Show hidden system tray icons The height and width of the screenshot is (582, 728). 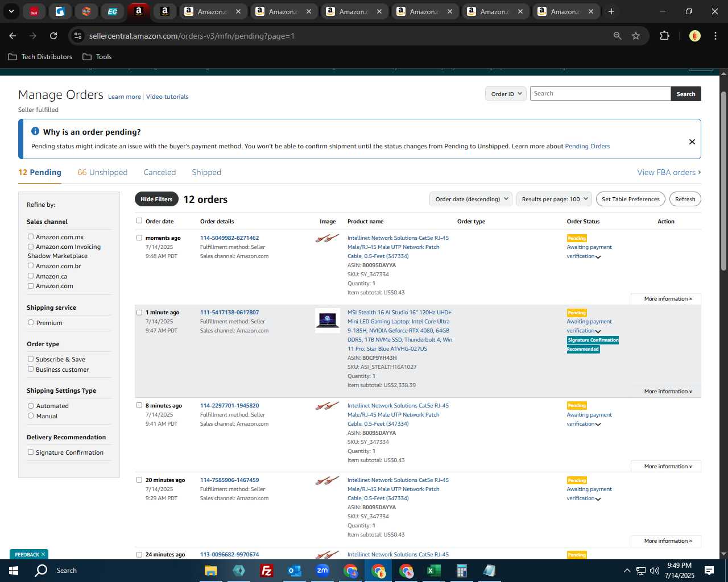pos(627,571)
